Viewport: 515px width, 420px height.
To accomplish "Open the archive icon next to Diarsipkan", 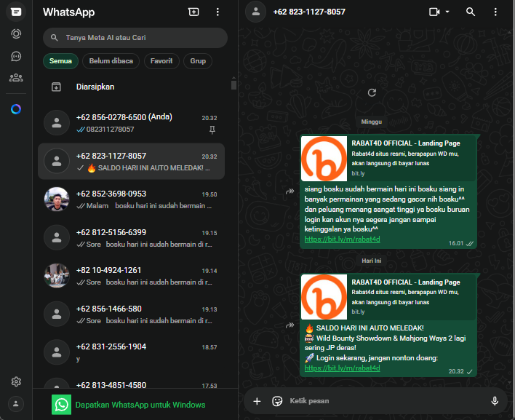I will (x=56, y=87).
